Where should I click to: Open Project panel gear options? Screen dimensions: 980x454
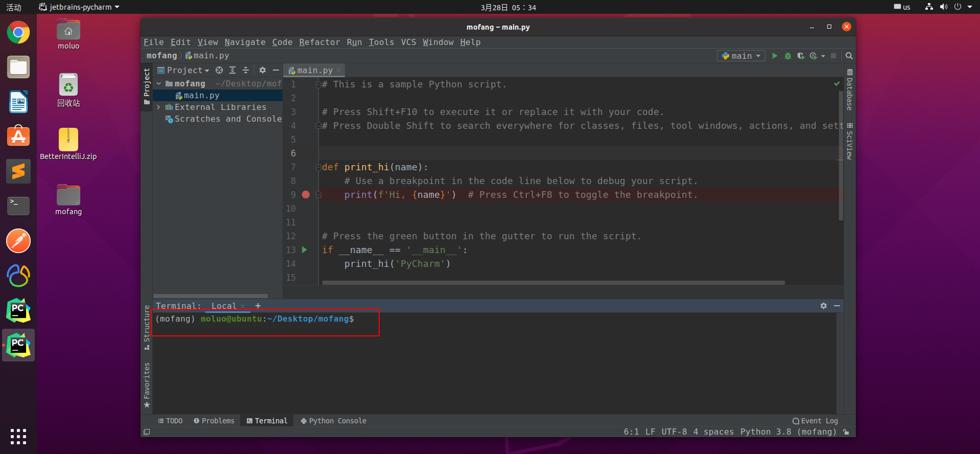point(263,70)
